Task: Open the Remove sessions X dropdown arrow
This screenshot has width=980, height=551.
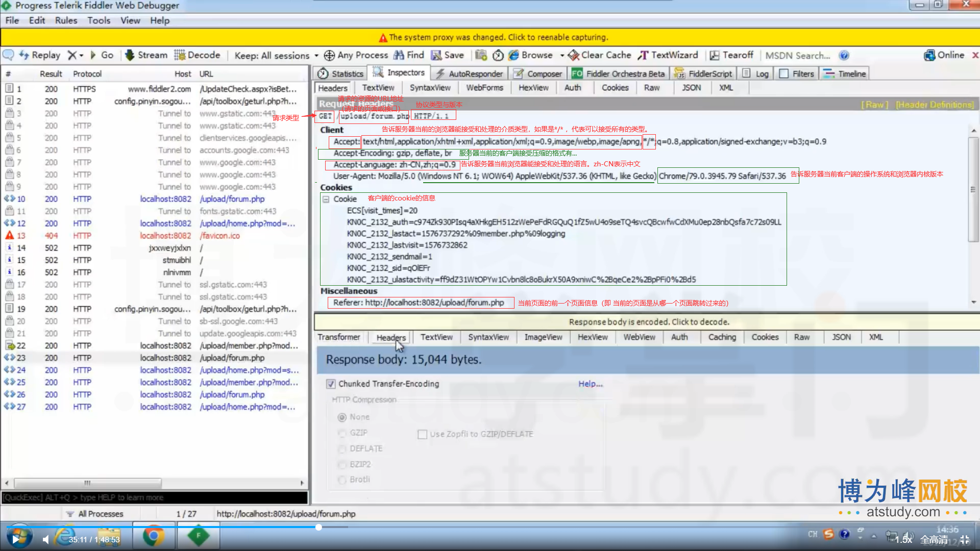Action: coord(81,56)
